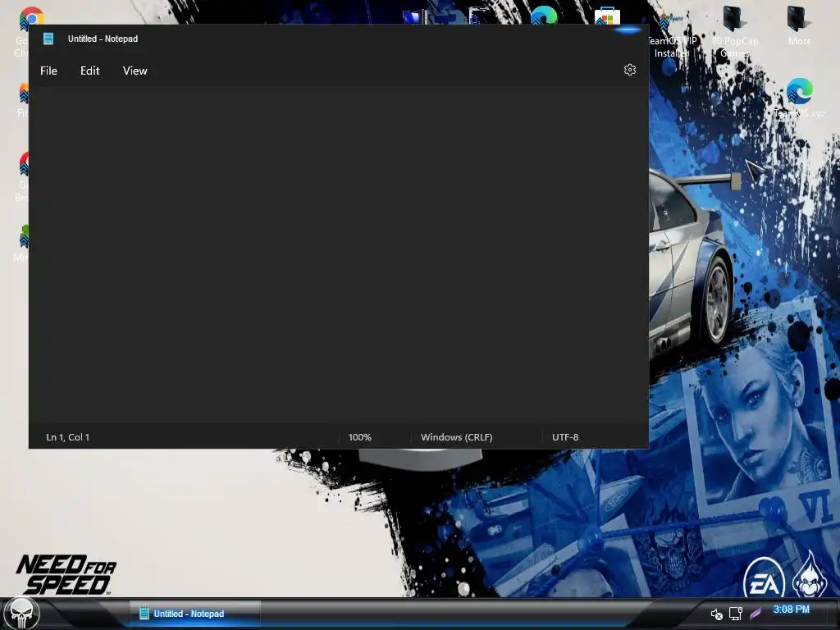Click the network tray icon

click(x=736, y=614)
